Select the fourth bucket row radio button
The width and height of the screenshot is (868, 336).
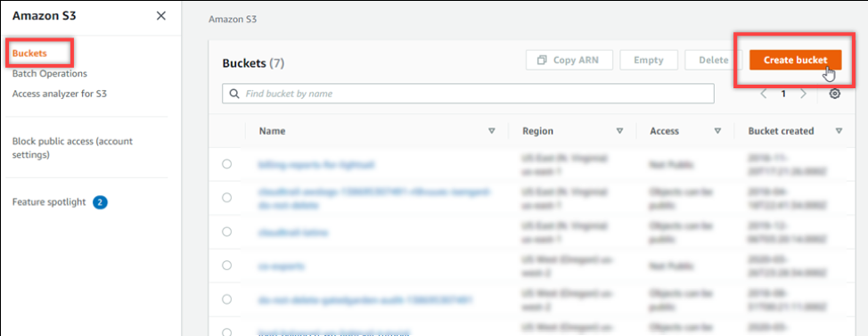226,266
